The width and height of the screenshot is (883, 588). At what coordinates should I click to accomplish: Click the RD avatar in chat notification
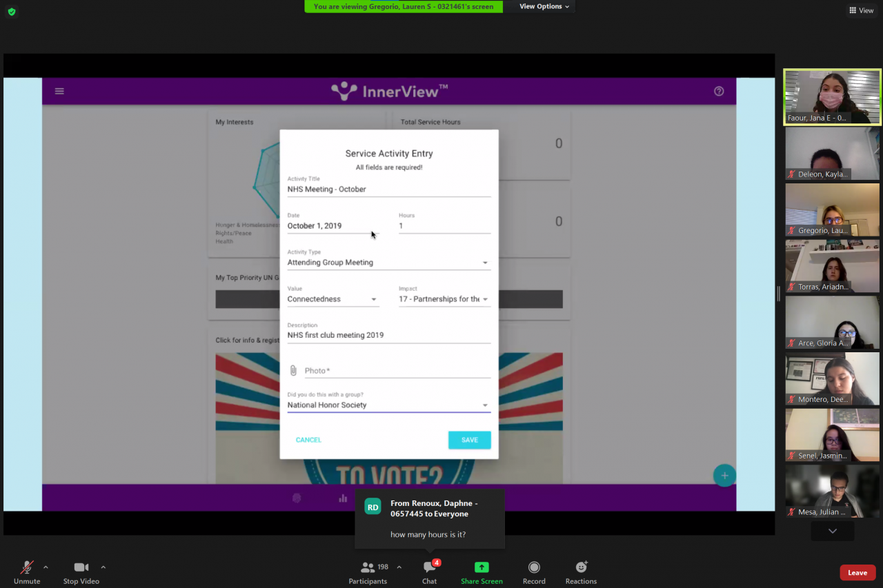[x=373, y=507]
